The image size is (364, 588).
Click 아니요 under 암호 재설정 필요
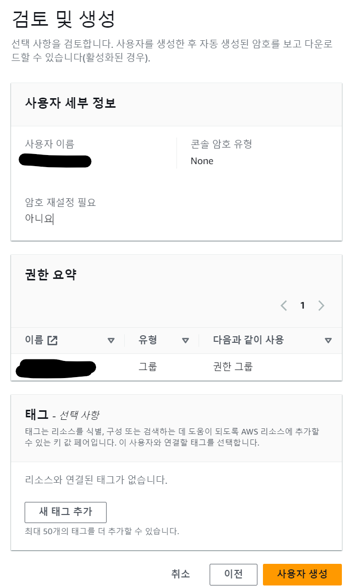pos(39,218)
